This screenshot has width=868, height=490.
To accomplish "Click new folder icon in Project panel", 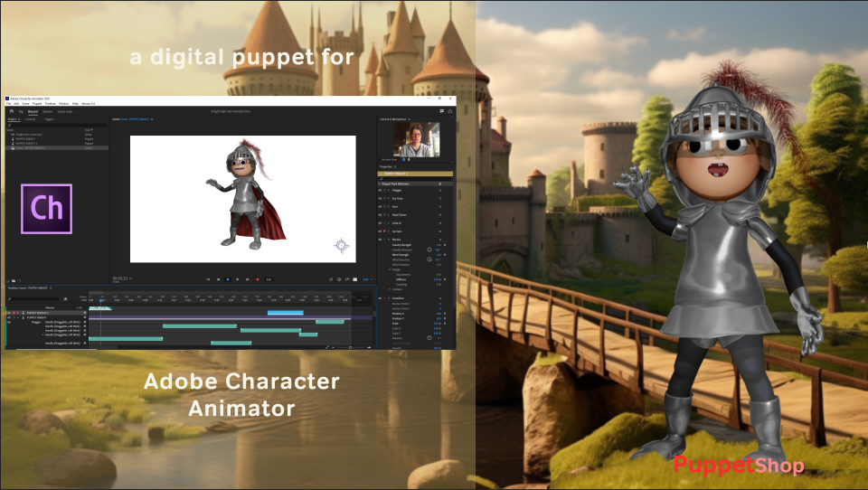I will (14, 281).
